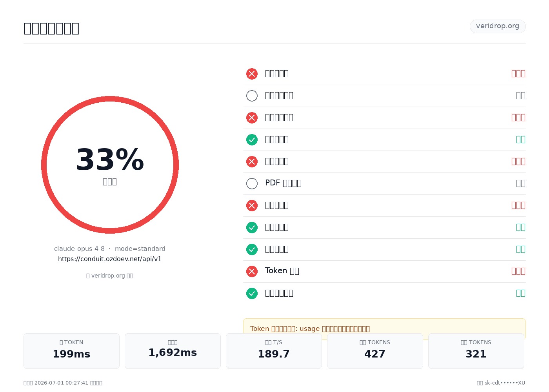
Task: Click the 33% score text
Action: [x=110, y=160]
